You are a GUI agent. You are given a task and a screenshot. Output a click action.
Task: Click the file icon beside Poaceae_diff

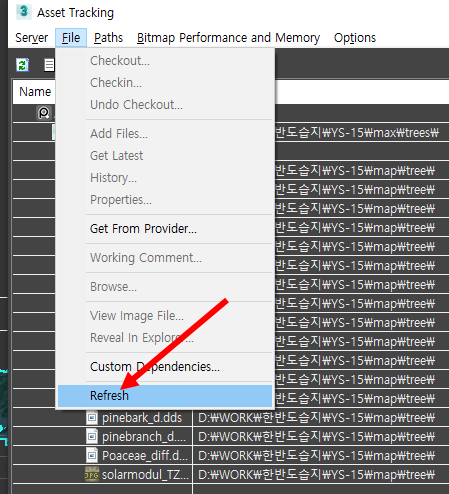coord(92,455)
